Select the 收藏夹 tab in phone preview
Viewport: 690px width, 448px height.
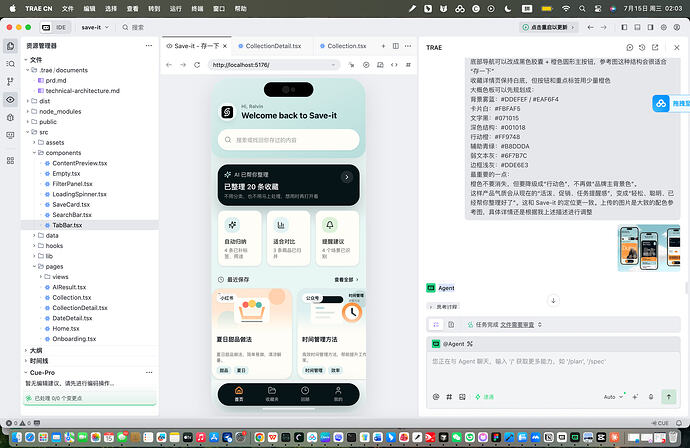(272, 393)
